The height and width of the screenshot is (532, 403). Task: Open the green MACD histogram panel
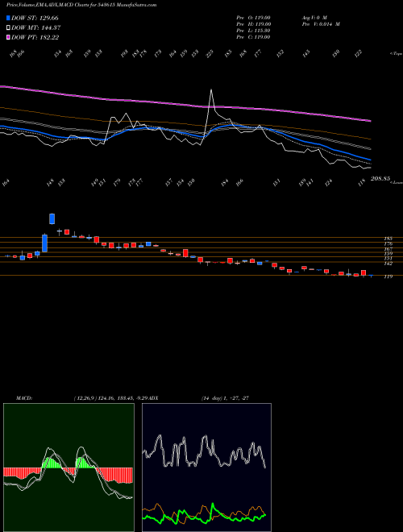click(69, 468)
